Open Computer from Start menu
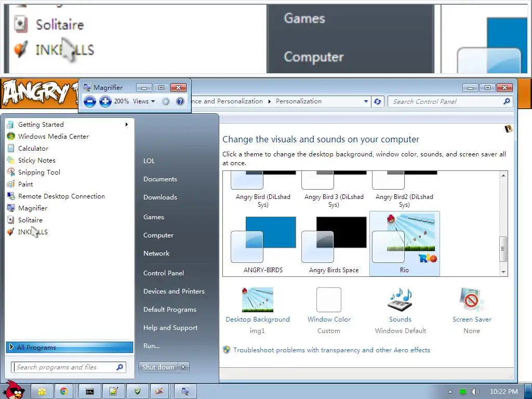The height and width of the screenshot is (399, 532). tap(158, 235)
